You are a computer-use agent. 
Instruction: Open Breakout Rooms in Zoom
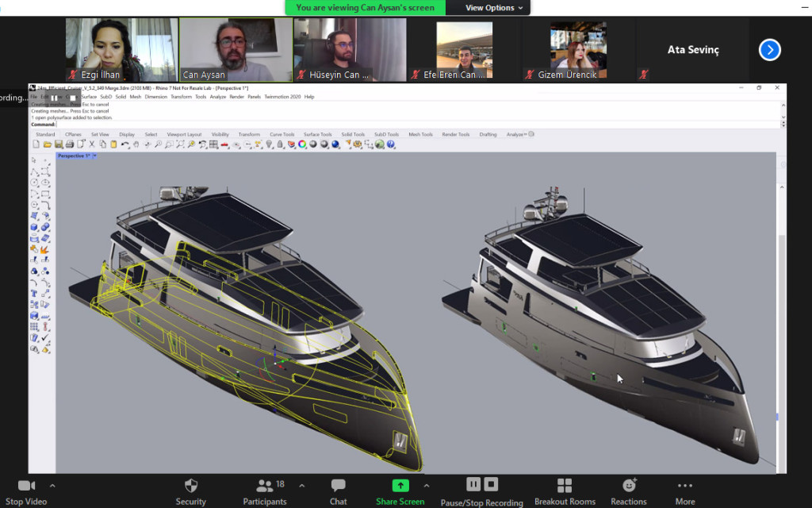tap(565, 486)
